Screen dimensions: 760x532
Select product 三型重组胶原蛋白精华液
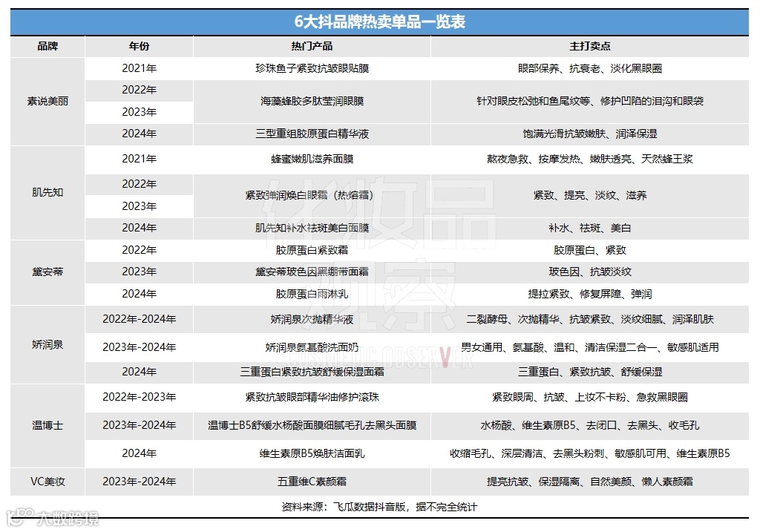coord(312,134)
